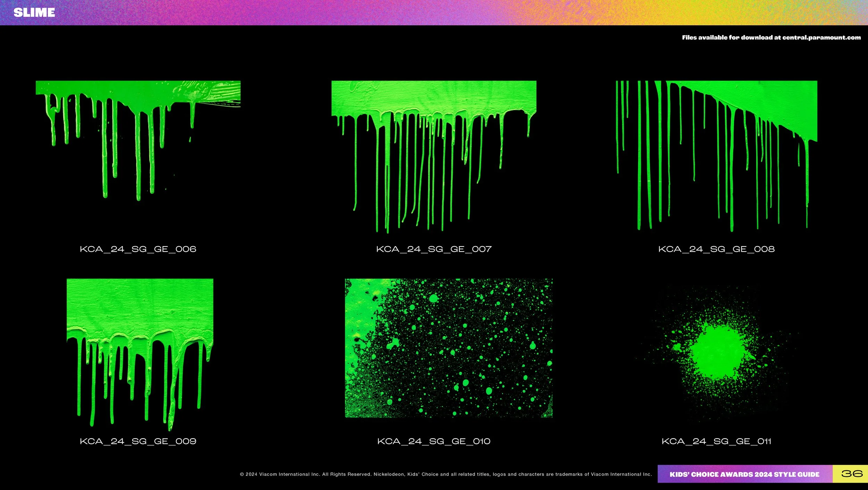The height and width of the screenshot is (490, 868).
Task: Select the KCA_24_SG_GE_007 slime drip image
Action: click(434, 157)
